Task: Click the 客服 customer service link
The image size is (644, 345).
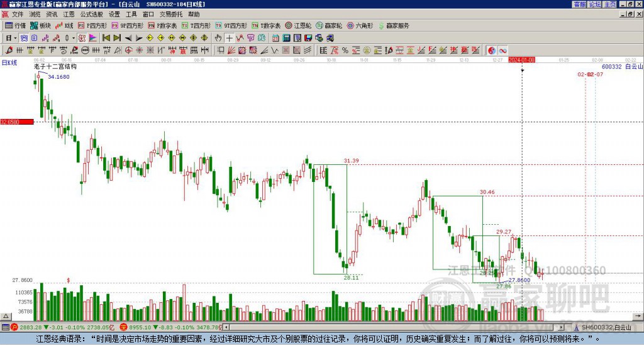Action: 579,4
